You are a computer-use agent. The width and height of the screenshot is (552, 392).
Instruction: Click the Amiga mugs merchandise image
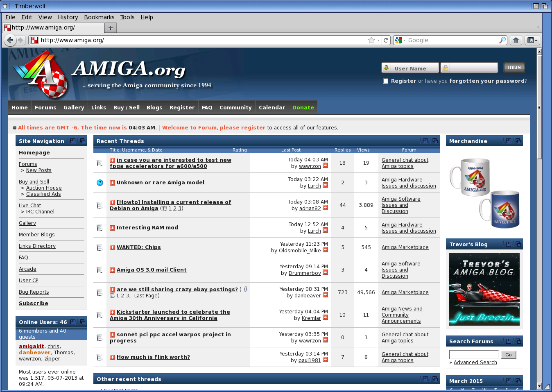[x=485, y=193]
